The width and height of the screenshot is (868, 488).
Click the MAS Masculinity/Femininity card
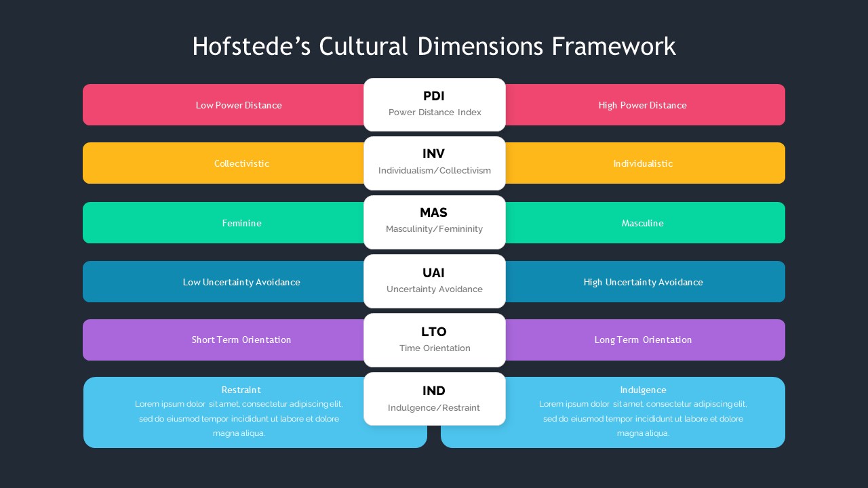pyautogui.click(x=435, y=222)
